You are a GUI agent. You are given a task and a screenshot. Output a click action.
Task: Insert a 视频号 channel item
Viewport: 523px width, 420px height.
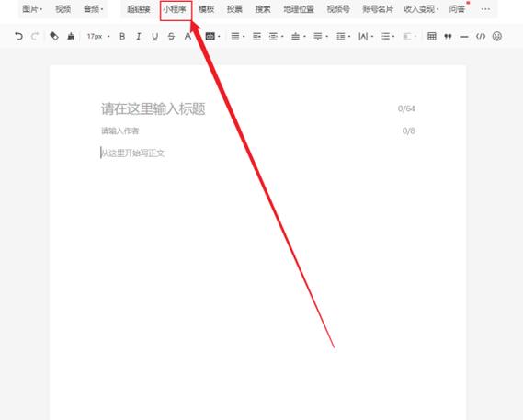click(338, 9)
